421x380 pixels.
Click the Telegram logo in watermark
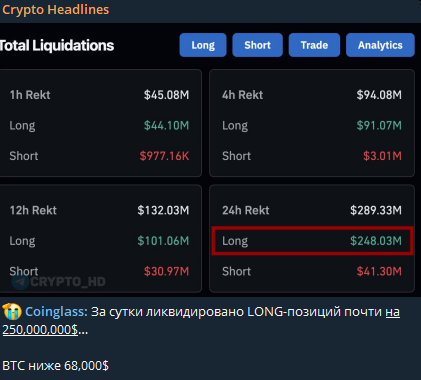(20, 282)
